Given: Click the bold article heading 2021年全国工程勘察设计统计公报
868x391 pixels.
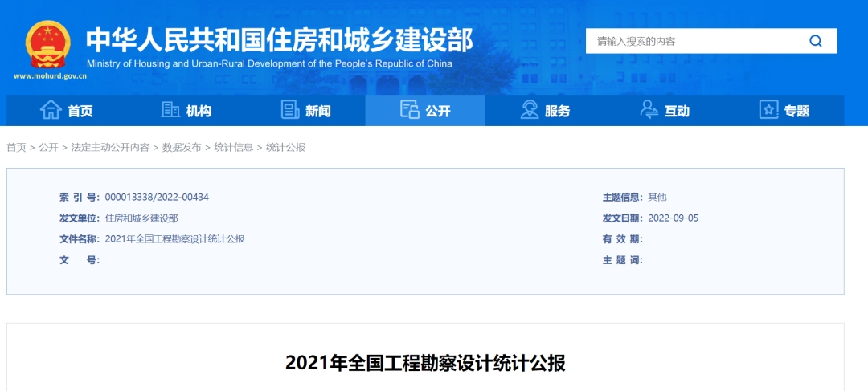Looking at the screenshot, I should pos(425,364).
